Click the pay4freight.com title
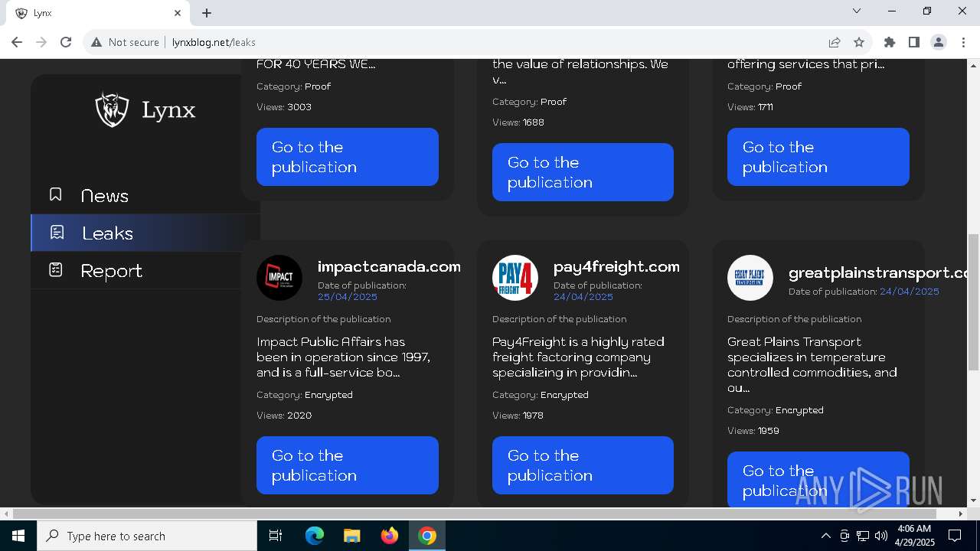The height and width of the screenshot is (551, 980). coord(616,266)
